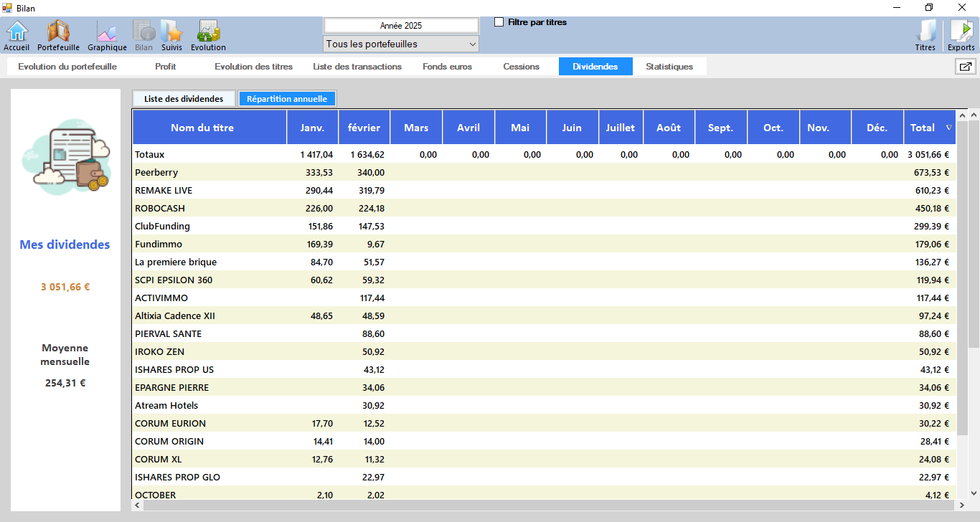Enable the Filtre par titres checkbox
Screen dimensions: 980x522
[499, 22]
